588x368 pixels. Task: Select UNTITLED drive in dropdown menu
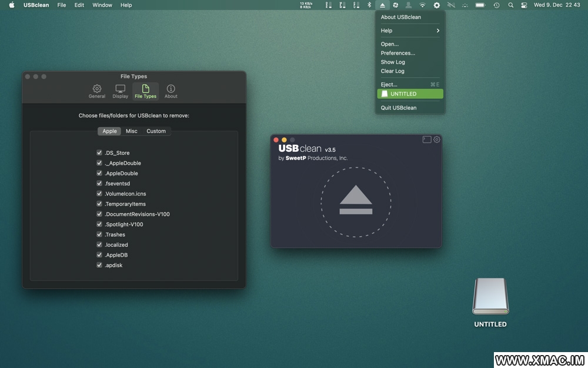(410, 94)
